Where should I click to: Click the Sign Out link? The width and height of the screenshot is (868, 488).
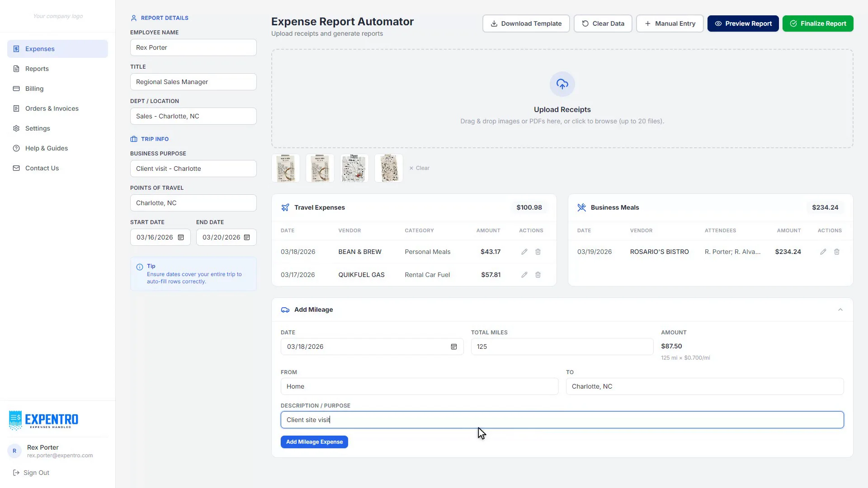click(31, 473)
